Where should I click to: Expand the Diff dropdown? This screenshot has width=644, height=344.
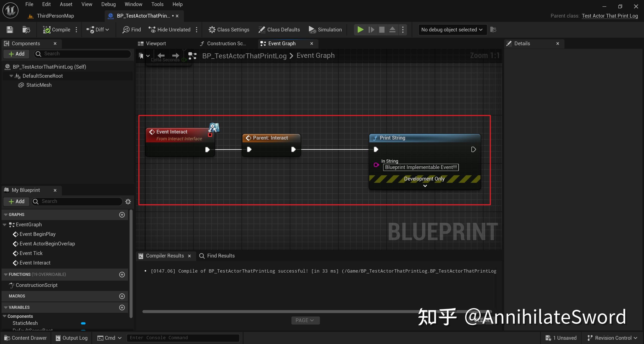pyautogui.click(x=98, y=30)
